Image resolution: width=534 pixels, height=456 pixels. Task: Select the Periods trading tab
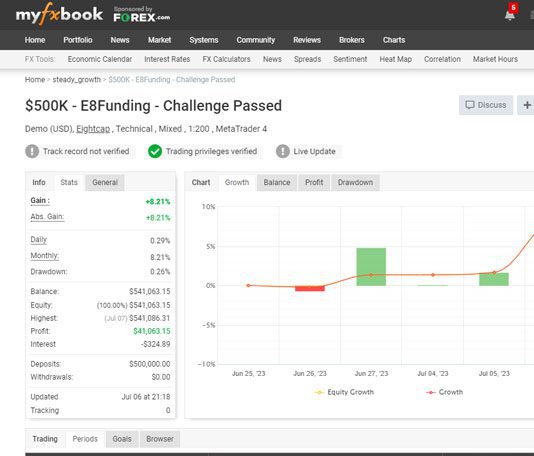click(85, 439)
